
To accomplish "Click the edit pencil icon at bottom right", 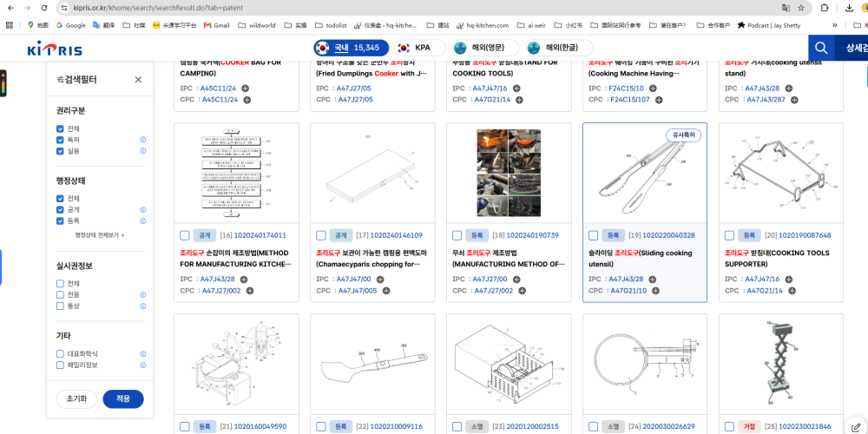I will [855, 427].
